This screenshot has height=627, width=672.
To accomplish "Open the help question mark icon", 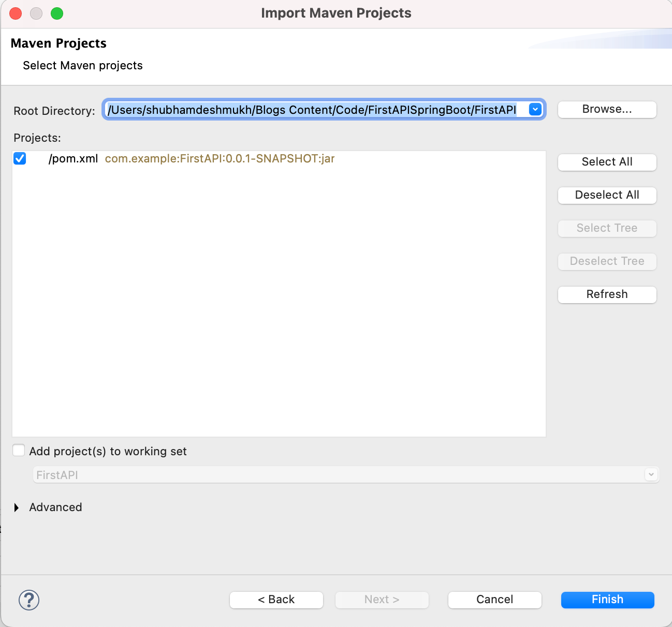I will click(29, 600).
